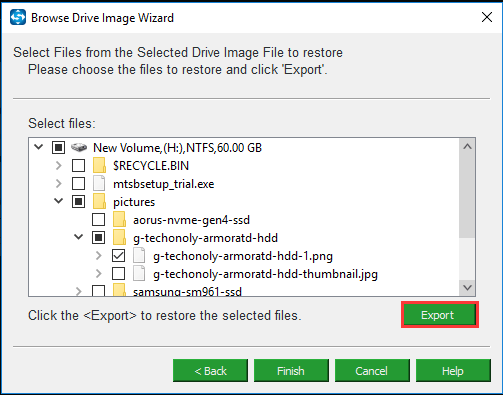Expand the g-techonoly-armoratd-hdd-1.png node
This screenshot has height=395, width=503.
(99, 255)
